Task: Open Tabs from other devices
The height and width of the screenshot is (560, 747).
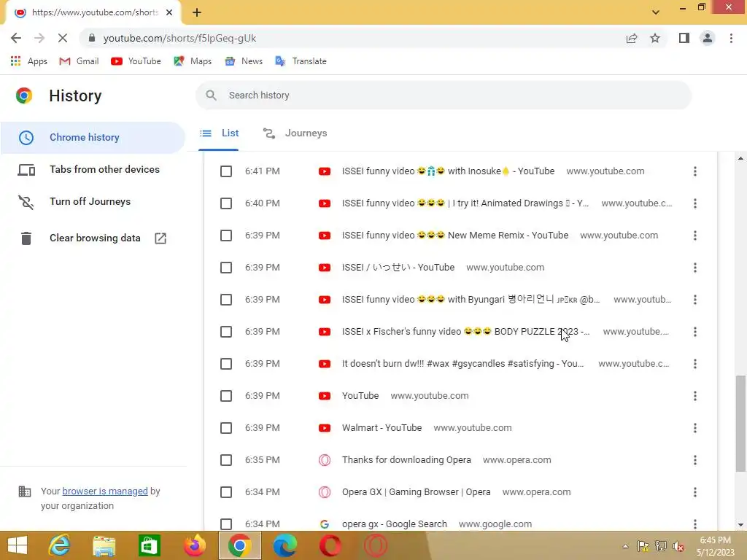Action: click(x=93, y=169)
